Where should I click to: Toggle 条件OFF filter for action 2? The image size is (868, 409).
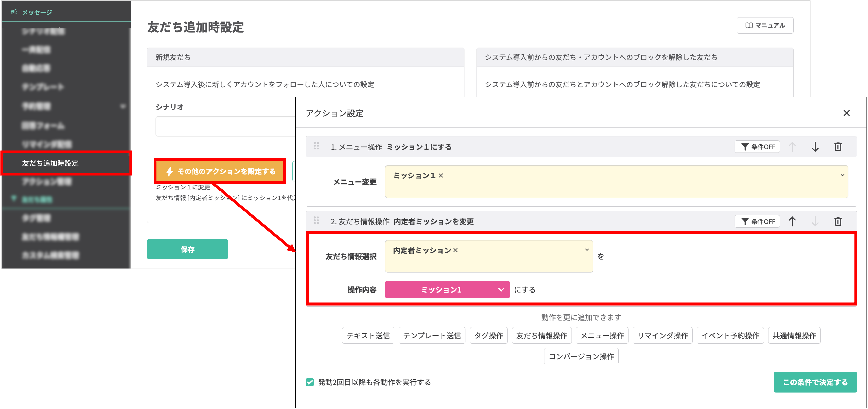757,222
